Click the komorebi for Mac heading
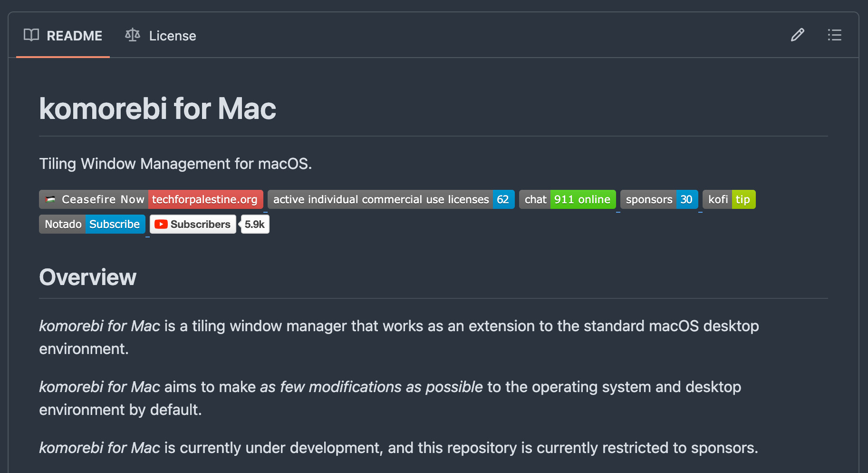This screenshot has width=868, height=473. (x=157, y=108)
